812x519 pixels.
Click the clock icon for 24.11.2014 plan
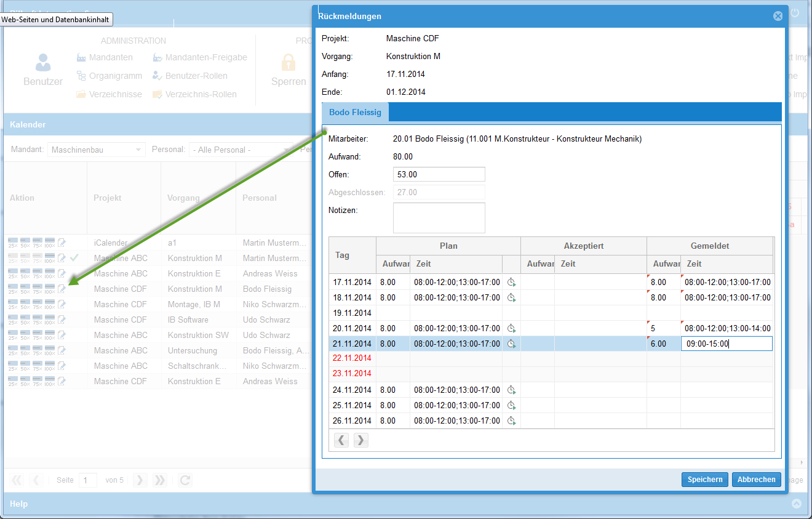click(511, 390)
